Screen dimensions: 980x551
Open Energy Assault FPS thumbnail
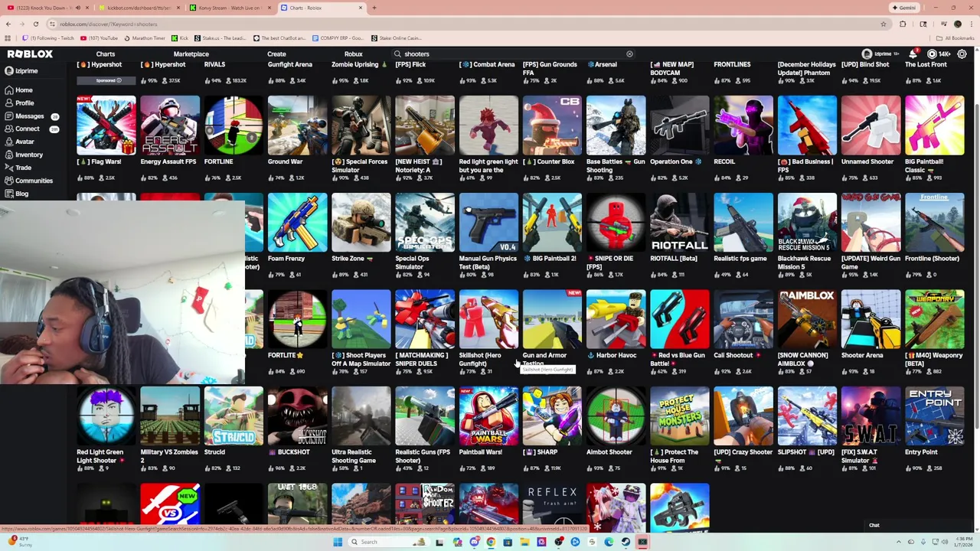pyautogui.click(x=170, y=126)
